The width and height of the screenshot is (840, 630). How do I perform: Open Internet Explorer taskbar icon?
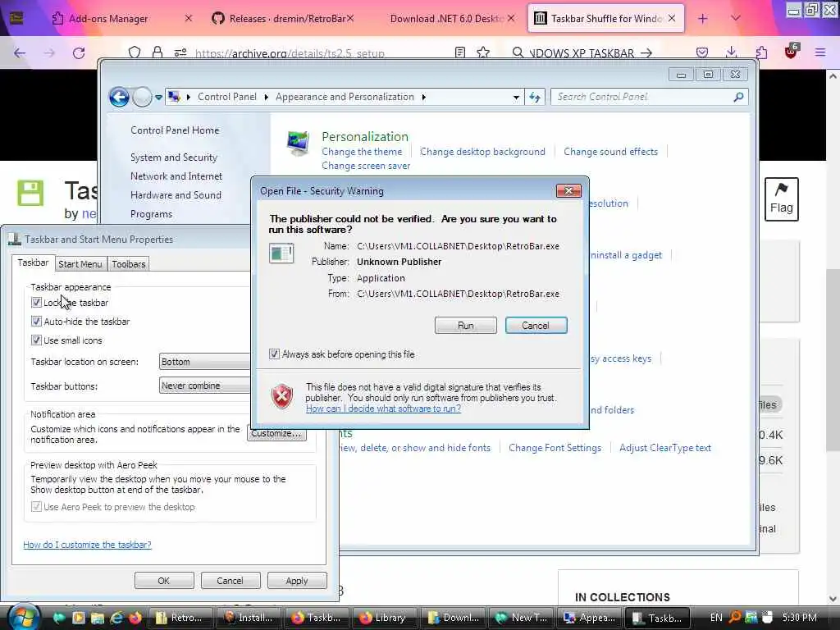coord(116,618)
